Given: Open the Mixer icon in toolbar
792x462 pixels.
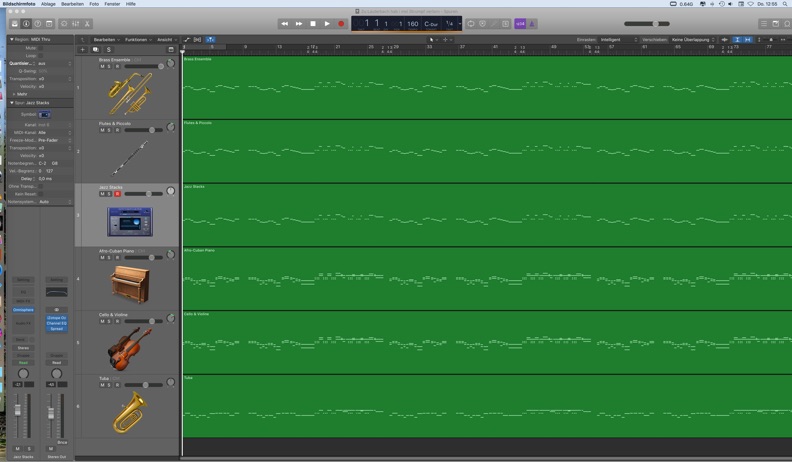Looking at the screenshot, I should pos(75,24).
